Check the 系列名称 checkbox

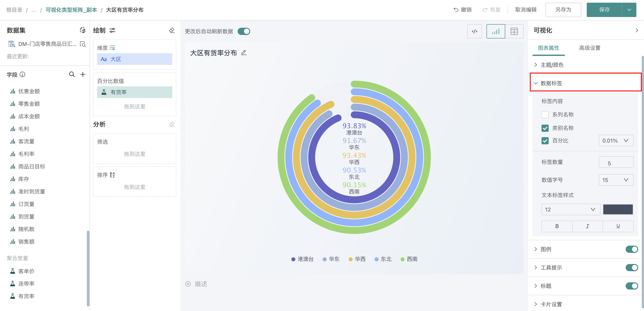[545, 115]
